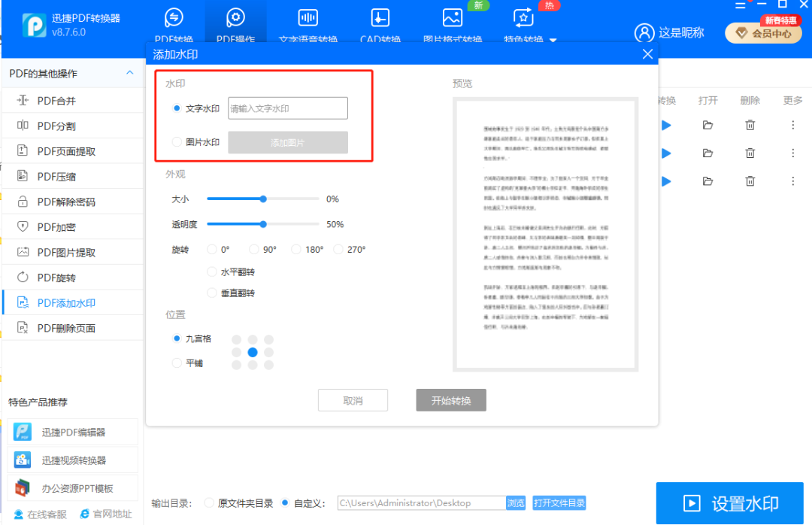Click the user avatar icon
The width and height of the screenshot is (812, 525).
tap(644, 32)
